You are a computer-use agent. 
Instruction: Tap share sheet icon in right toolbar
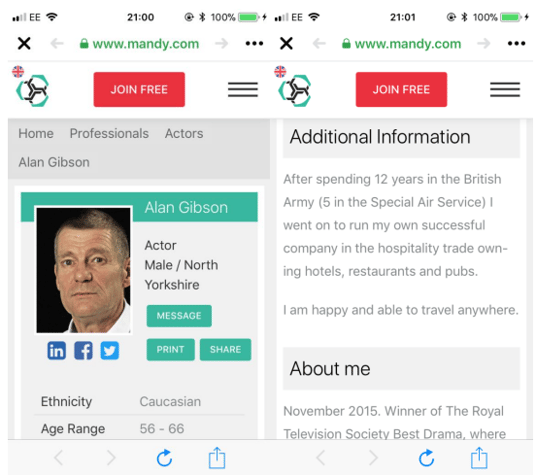(479, 457)
